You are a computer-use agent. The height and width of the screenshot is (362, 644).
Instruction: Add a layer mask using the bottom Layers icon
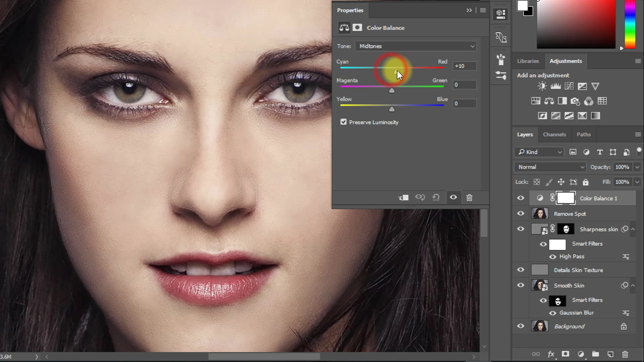[566, 354]
